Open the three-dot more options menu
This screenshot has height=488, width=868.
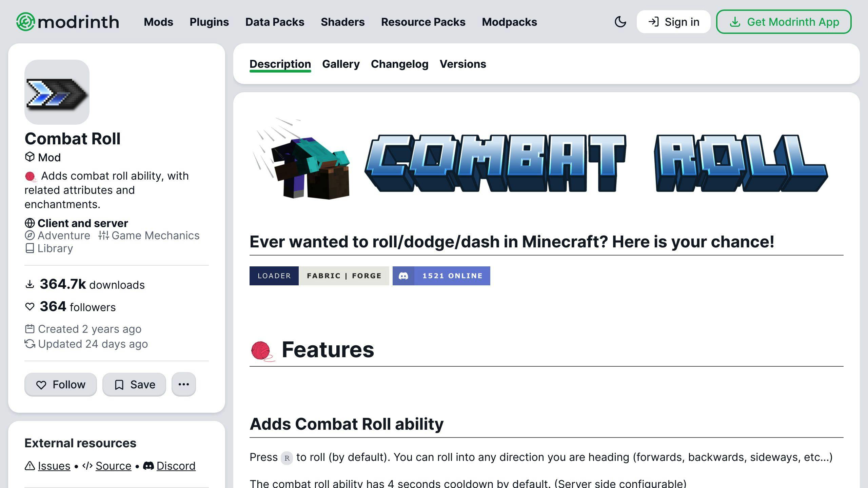(184, 384)
